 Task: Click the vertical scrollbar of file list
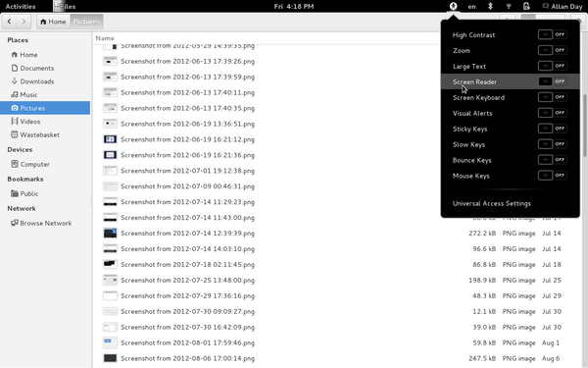[585, 126]
